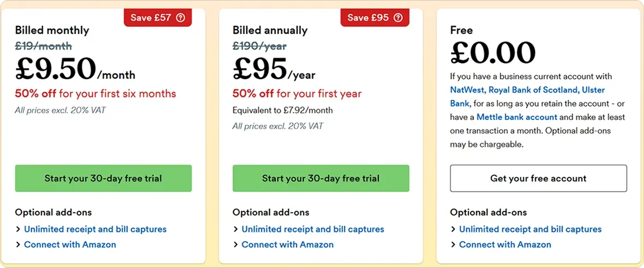This screenshot has width=644, height=268.
Task: Expand receipt captures add-on under Billed annually
Action: pyautogui.click(x=313, y=229)
